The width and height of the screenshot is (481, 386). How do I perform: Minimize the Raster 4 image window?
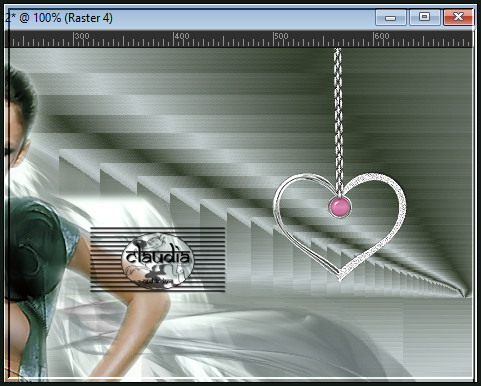pos(390,17)
